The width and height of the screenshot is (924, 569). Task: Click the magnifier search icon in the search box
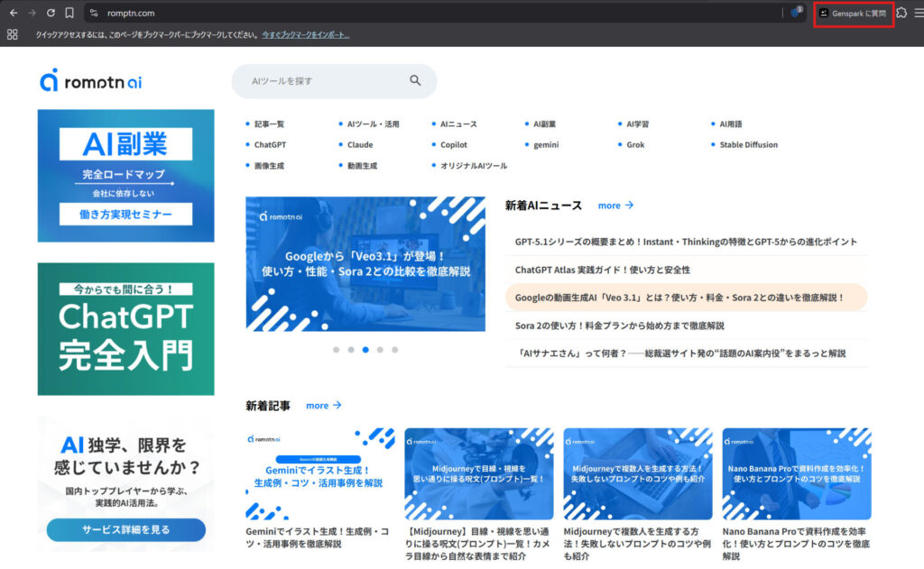415,80
